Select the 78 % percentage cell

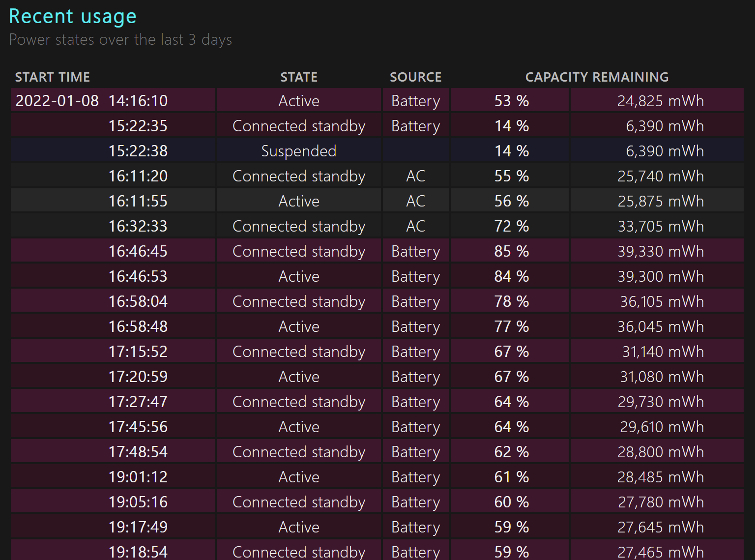(x=510, y=301)
